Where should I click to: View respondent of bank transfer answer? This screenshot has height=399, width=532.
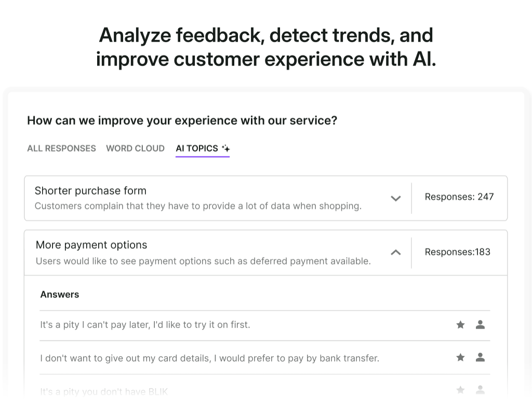480,357
